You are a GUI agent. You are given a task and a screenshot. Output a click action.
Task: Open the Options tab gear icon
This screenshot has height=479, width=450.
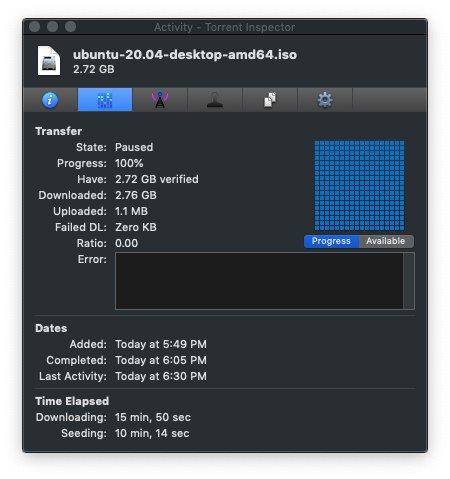pyautogui.click(x=325, y=100)
